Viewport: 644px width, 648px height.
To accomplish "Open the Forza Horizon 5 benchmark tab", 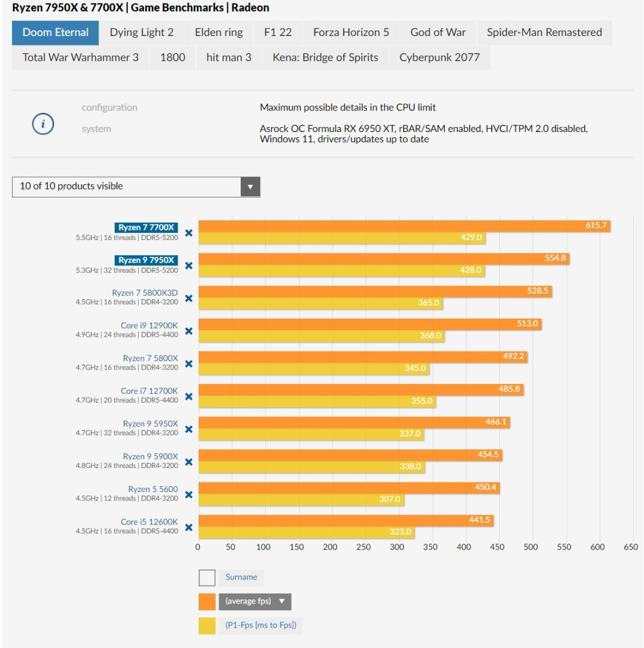I will click(350, 32).
